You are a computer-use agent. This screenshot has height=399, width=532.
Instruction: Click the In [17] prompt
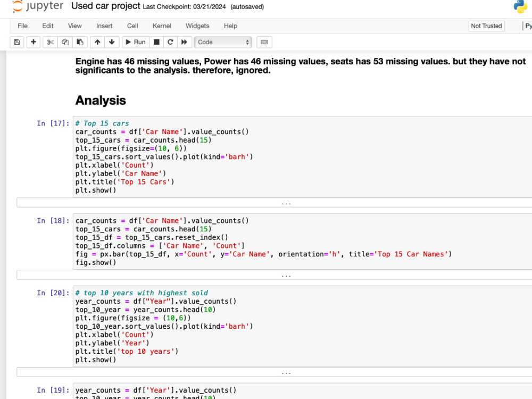tap(53, 123)
